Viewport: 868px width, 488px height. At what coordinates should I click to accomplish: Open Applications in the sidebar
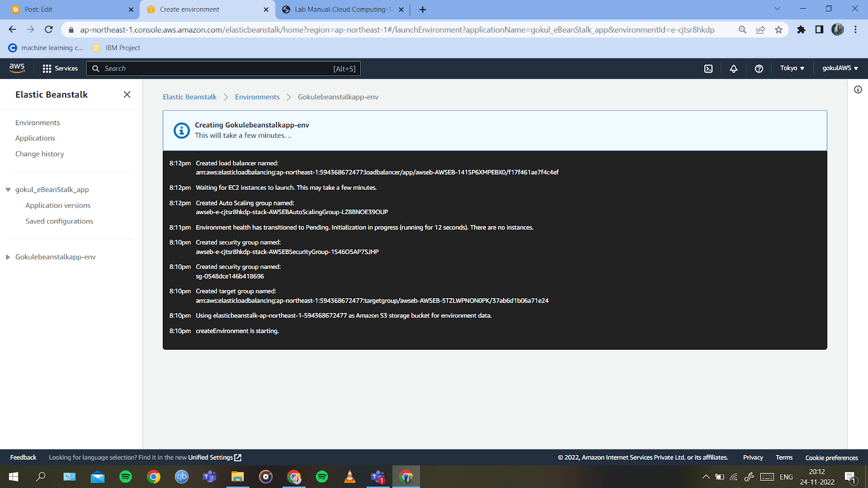point(35,138)
